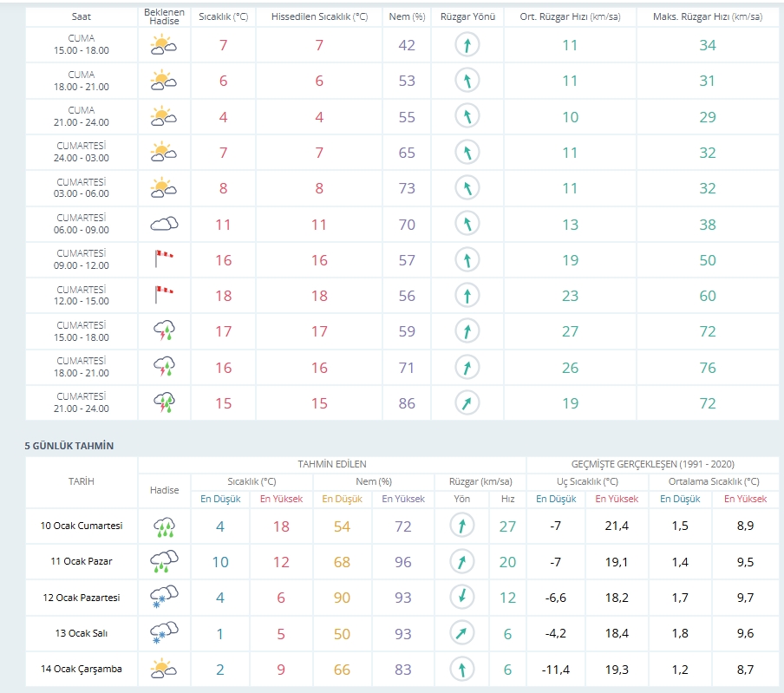Click the thunderstorm icon for Cumartesi 15.00 - 18.00

[164, 330]
